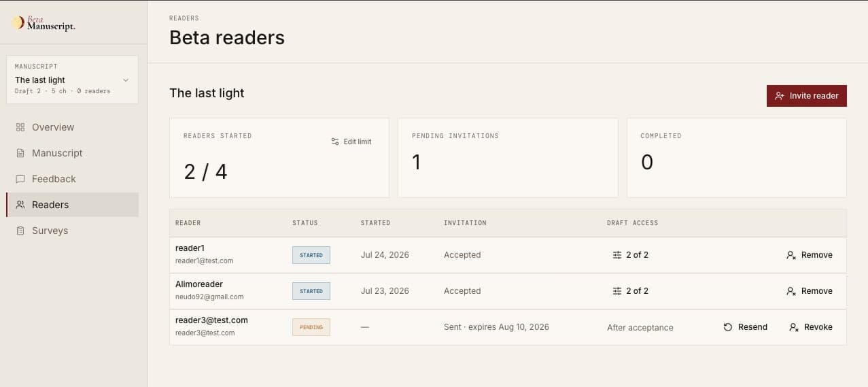Open Alimoreader draft access sliders icon

617,291
